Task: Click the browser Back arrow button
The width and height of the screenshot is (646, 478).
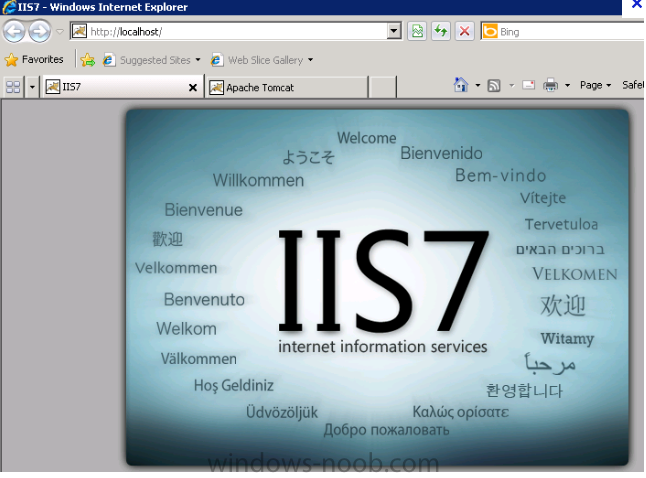Action: (x=14, y=31)
